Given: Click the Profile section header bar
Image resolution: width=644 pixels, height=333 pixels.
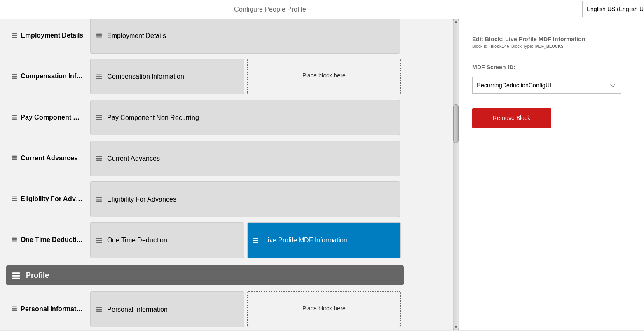Looking at the screenshot, I should 205,275.
